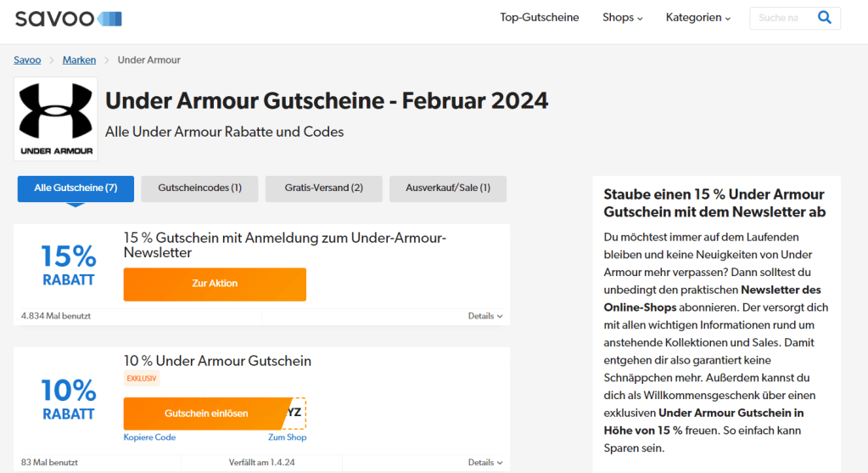This screenshot has width=868, height=473.
Task: Show the Gratis-Versand (2) tab
Action: 323,189
